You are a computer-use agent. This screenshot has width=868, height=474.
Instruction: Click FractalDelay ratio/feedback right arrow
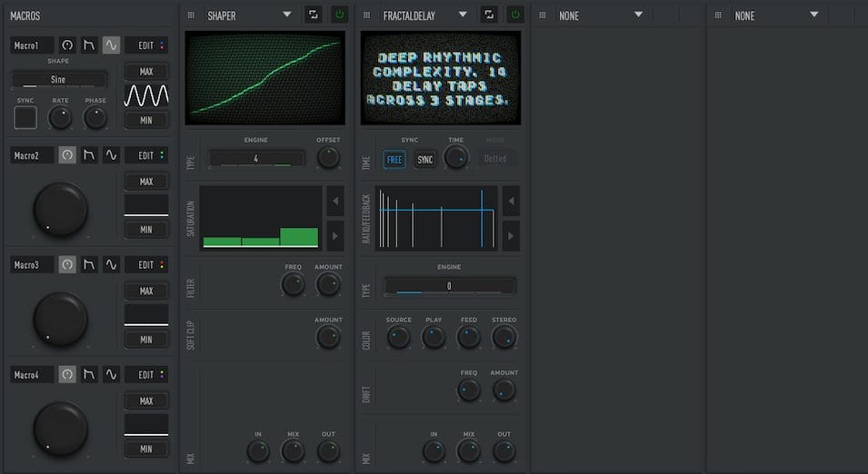(511, 235)
